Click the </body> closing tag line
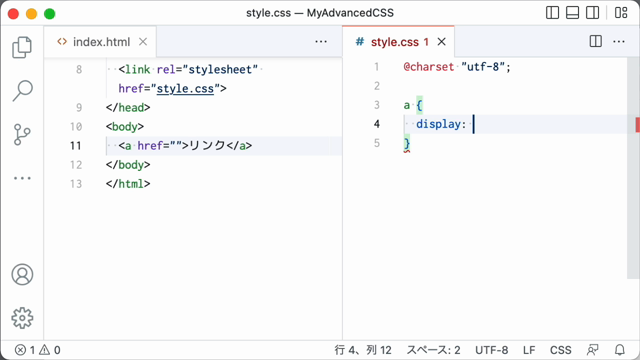This screenshot has height=360, width=640. 128,164
